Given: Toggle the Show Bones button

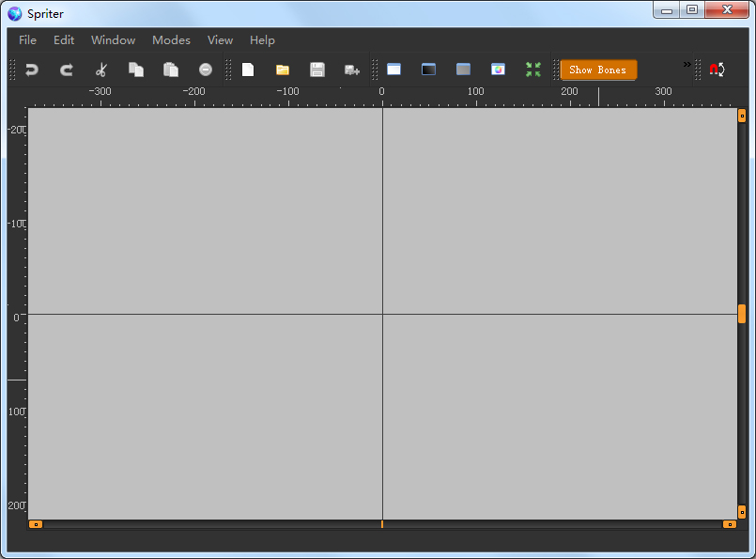Looking at the screenshot, I should click(x=598, y=70).
